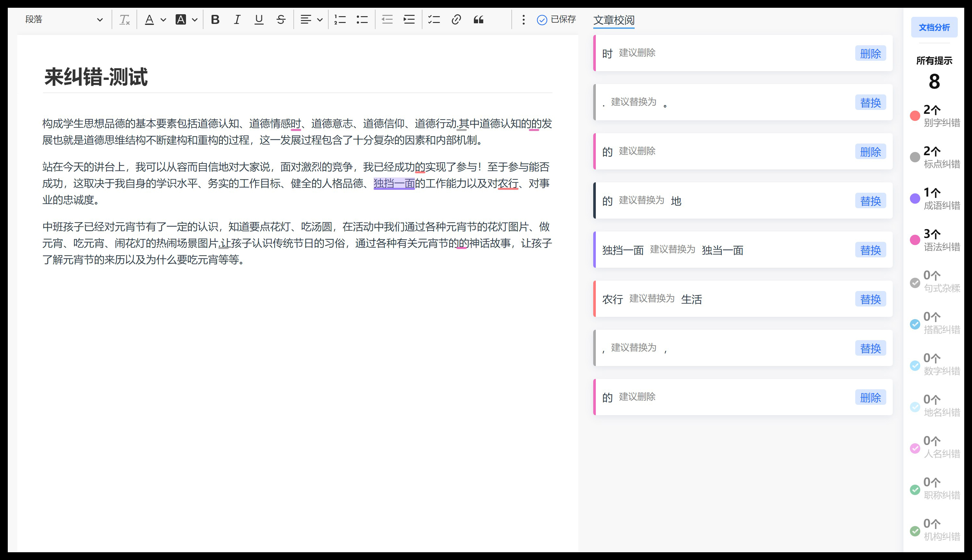Screen dimensions: 972x560
Task: Click the 已保存 saved status indicator
Action: (x=556, y=20)
